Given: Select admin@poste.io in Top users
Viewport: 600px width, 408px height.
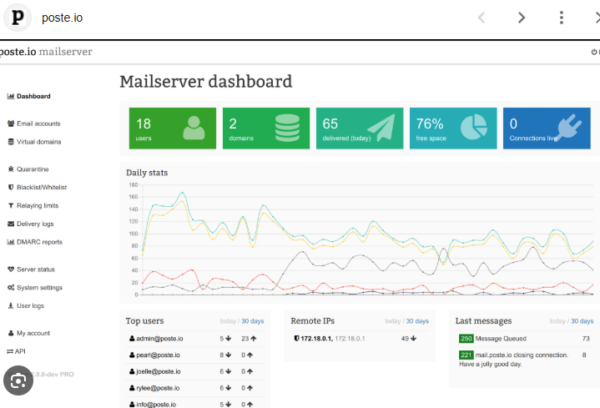Looking at the screenshot, I should [160, 339].
